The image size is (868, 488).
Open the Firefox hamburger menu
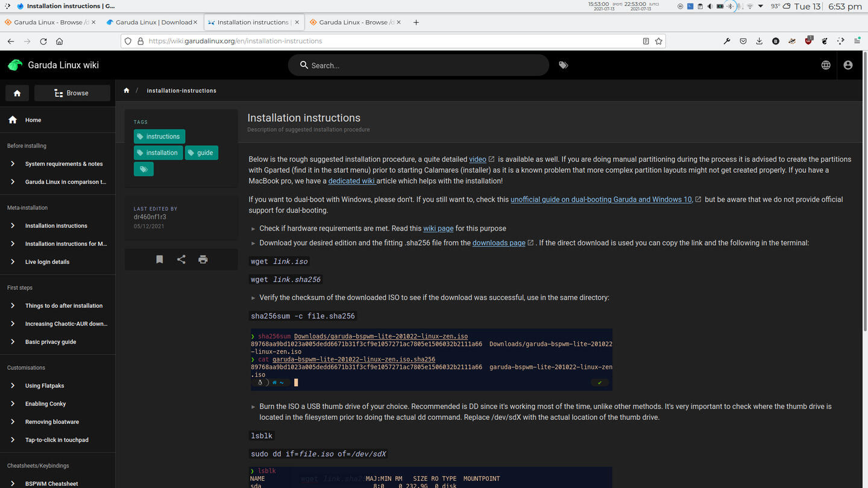coord(857,41)
